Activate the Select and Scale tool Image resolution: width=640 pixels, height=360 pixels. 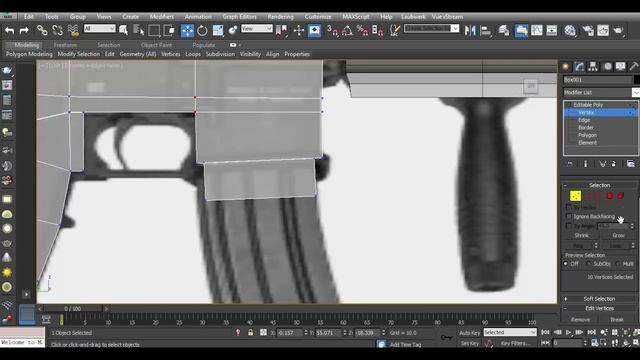coord(218,30)
